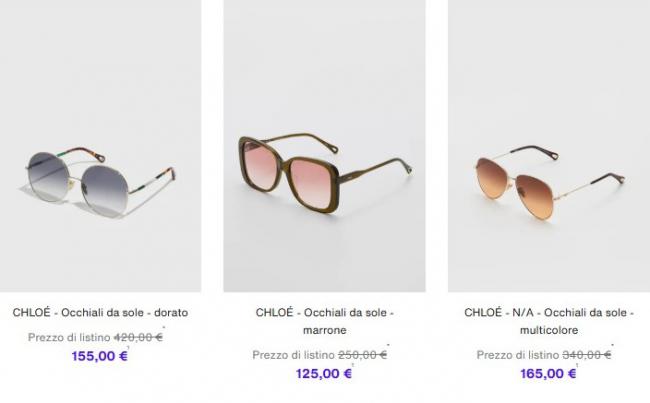650x403 pixels.
Task: Click 'Prezzo di listino' under marrone sunglasses
Action: (x=293, y=355)
